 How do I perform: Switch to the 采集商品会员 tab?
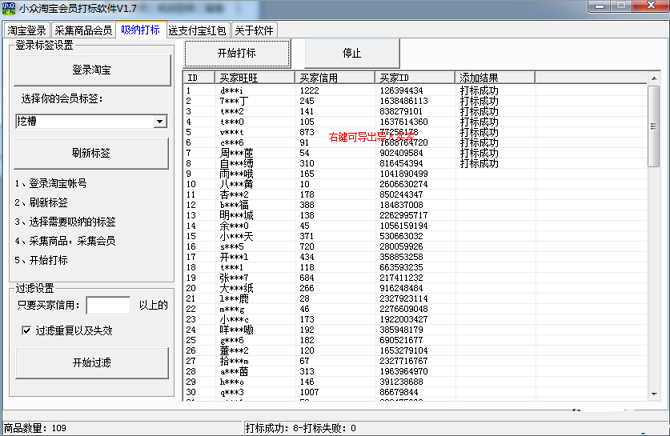coord(83,30)
